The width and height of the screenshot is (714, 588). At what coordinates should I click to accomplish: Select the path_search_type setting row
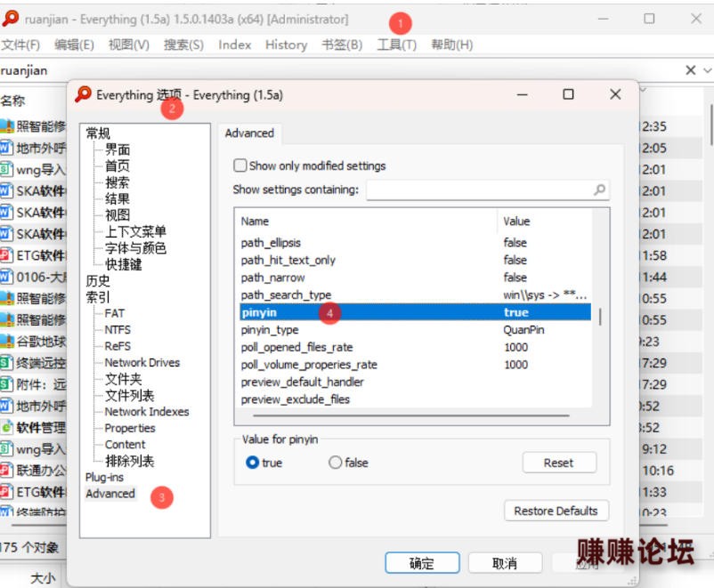point(415,295)
